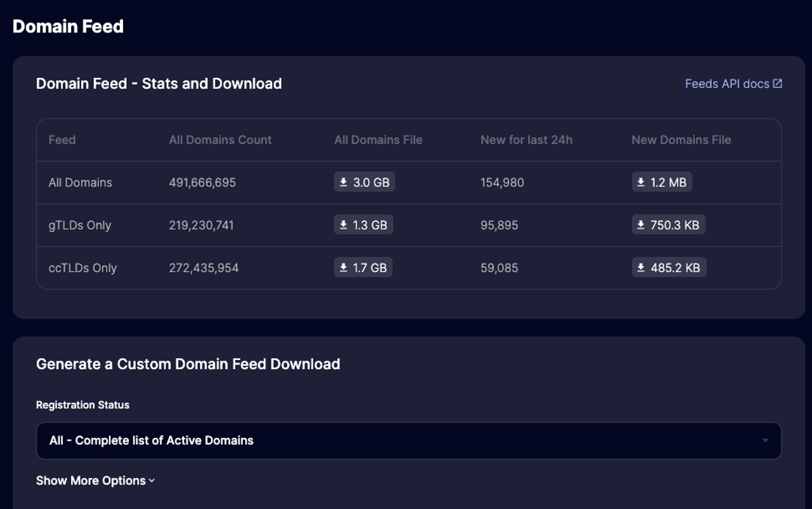Click the gTLDs Only row label

[x=80, y=225]
